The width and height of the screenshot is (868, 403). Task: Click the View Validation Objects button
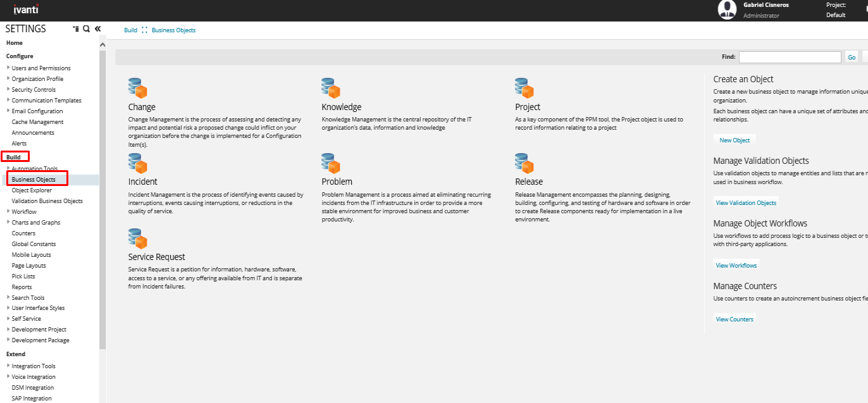pos(745,203)
